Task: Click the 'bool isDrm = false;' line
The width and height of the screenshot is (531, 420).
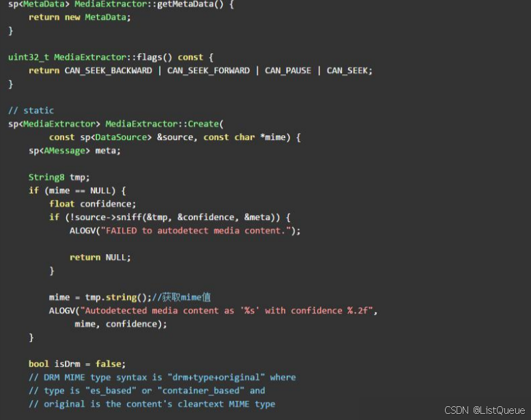Action: coord(77,364)
